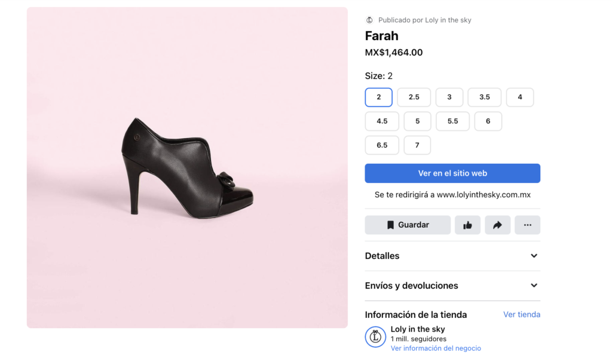Viewport: 612px width, 364px height.
Task: Click the Loly in the sky store name
Action: point(418,329)
